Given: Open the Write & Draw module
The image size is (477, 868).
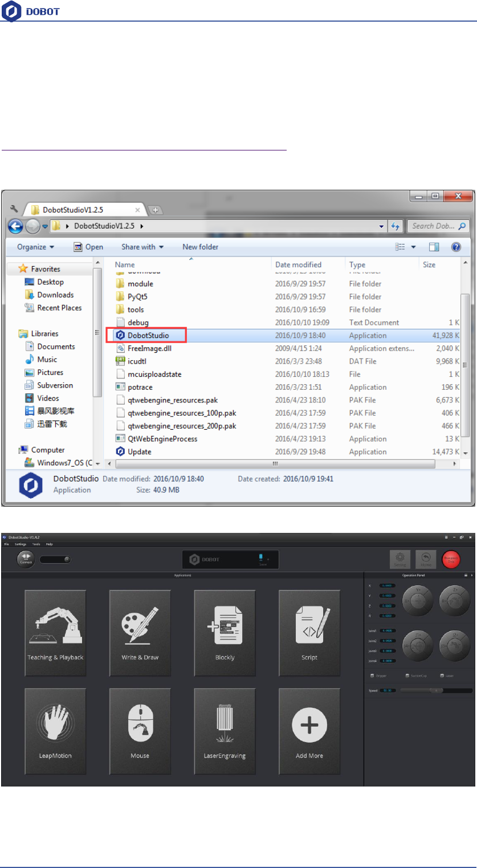Looking at the screenshot, I should pyautogui.click(x=140, y=633).
